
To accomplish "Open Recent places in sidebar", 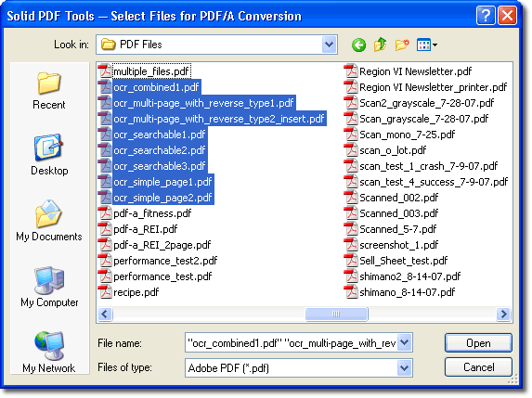I will (49, 91).
